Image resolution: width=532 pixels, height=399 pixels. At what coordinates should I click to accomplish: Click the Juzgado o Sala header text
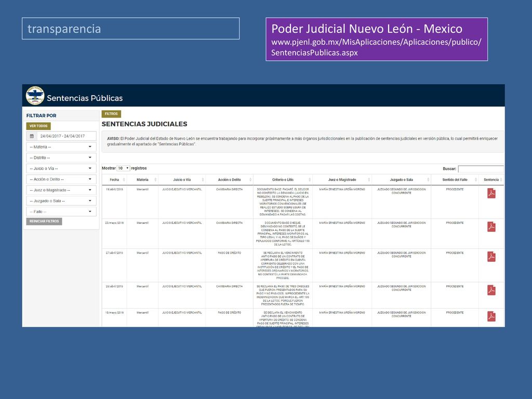pyautogui.click(x=402, y=180)
